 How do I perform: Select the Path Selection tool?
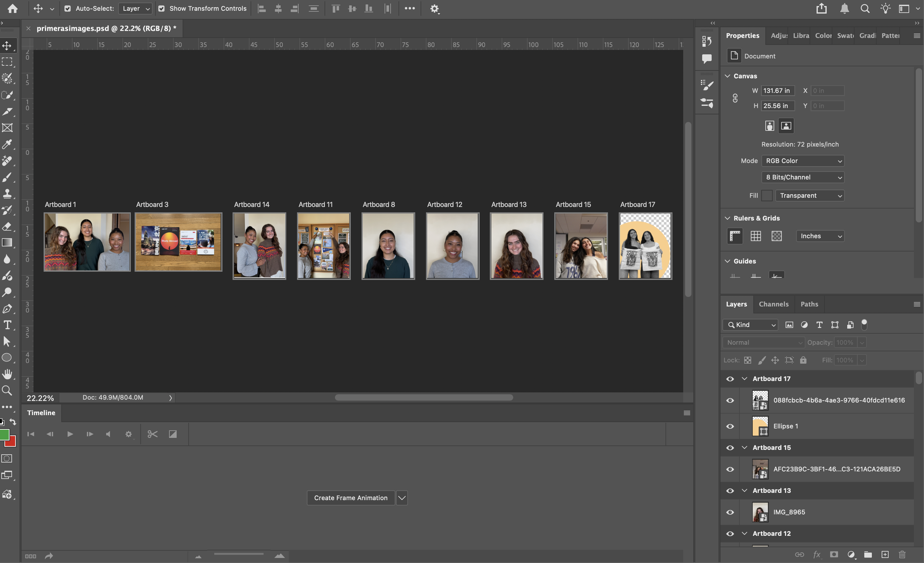(x=7, y=342)
